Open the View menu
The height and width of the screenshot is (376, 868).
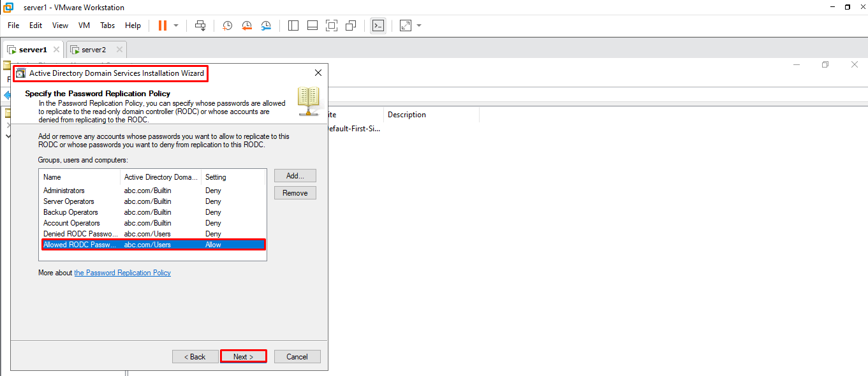(60, 25)
